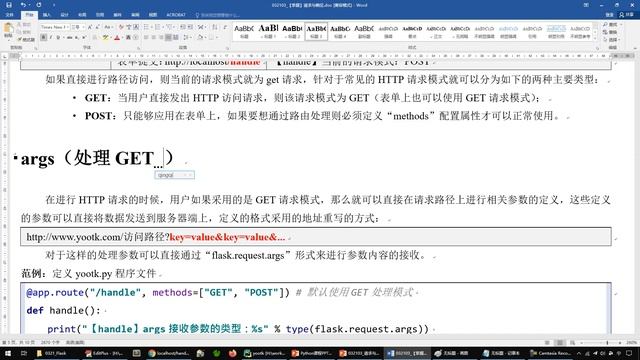The image size is (640, 360).
Task: Toggle Subscript formatting
Action: coord(77,37)
